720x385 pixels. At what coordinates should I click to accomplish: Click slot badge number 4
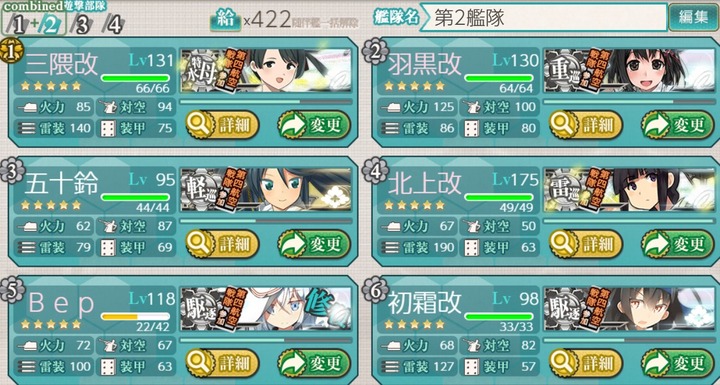point(375,170)
